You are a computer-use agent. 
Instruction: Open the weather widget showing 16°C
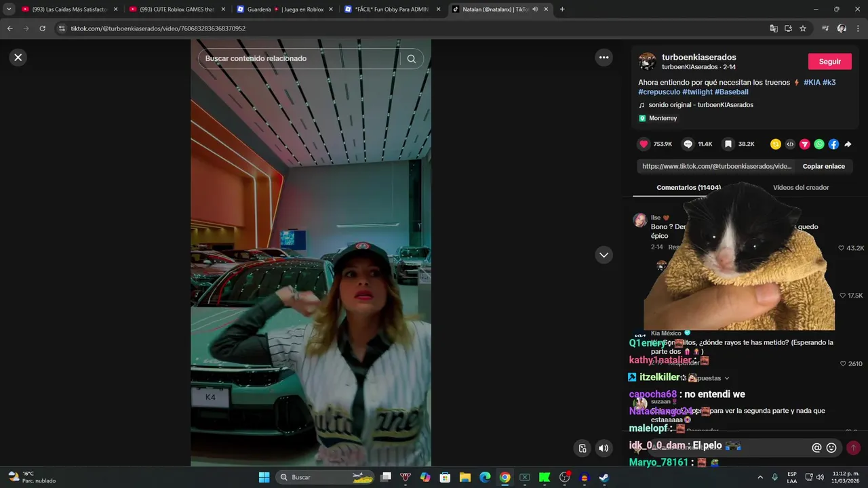(x=31, y=477)
